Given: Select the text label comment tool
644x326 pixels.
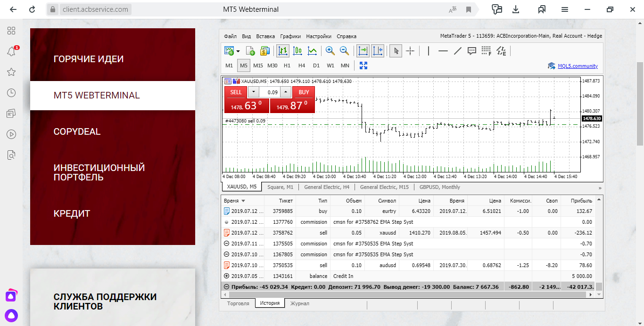Looking at the screenshot, I should pyautogui.click(x=472, y=50).
